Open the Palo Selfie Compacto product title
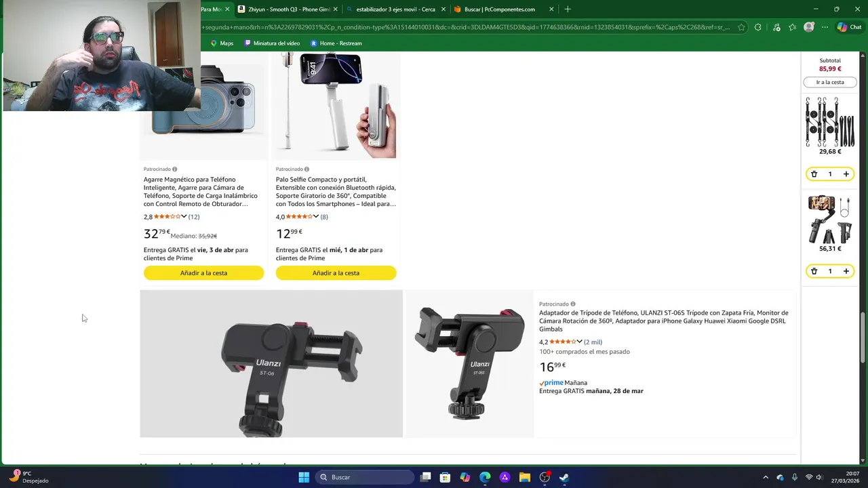This screenshot has width=868, height=488. click(x=336, y=192)
